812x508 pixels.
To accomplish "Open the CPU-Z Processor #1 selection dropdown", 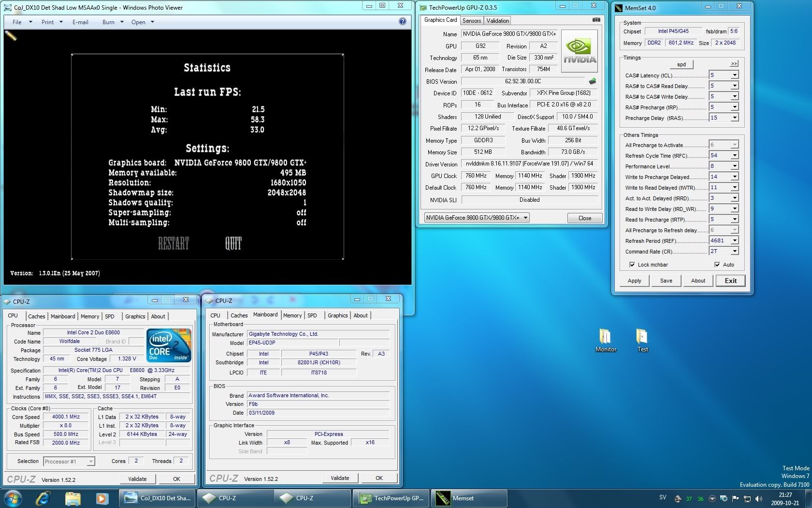I will pos(69,462).
